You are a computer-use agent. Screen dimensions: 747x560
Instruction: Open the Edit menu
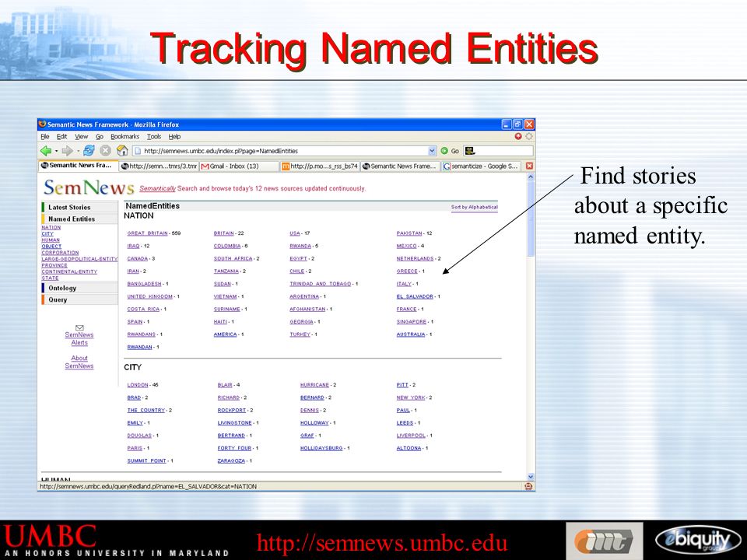(x=62, y=137)
